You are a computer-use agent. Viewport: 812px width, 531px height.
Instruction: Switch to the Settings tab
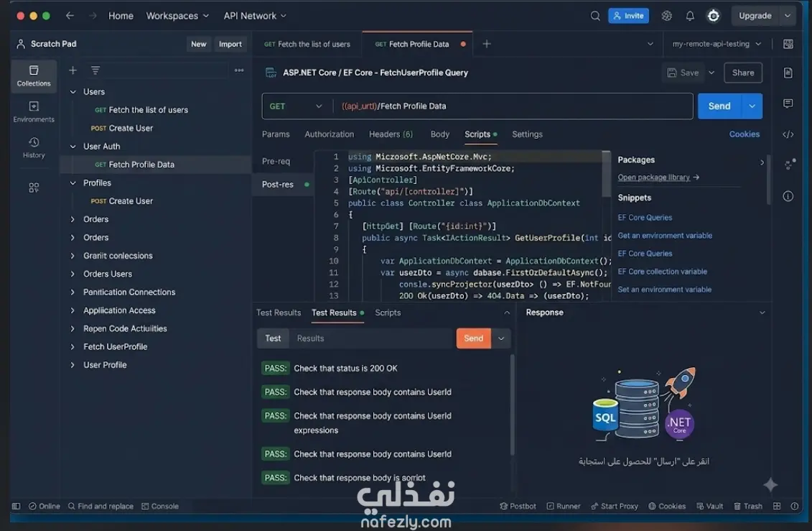(x=527, y=134)
